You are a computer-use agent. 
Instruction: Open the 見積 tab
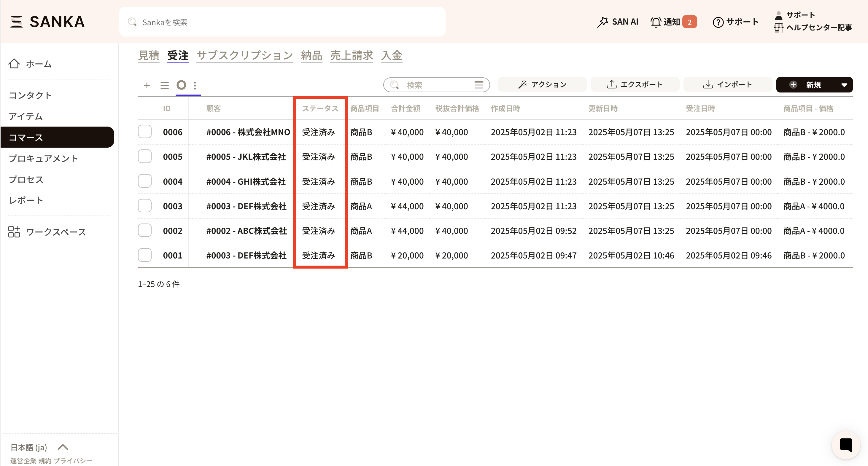149,55
